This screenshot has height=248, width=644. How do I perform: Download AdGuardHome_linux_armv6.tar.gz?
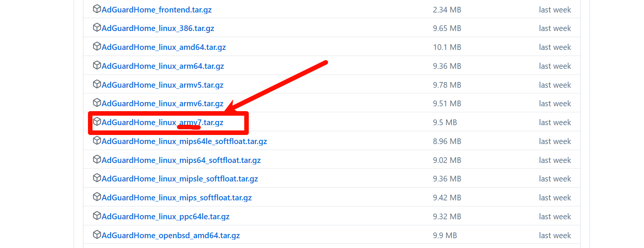point(162,104)
